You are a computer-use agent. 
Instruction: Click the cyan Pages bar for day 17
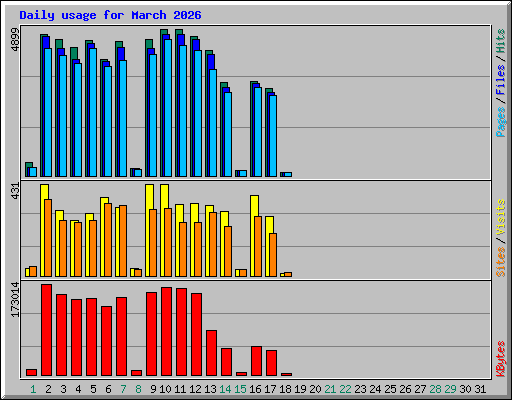click(273, 136)
